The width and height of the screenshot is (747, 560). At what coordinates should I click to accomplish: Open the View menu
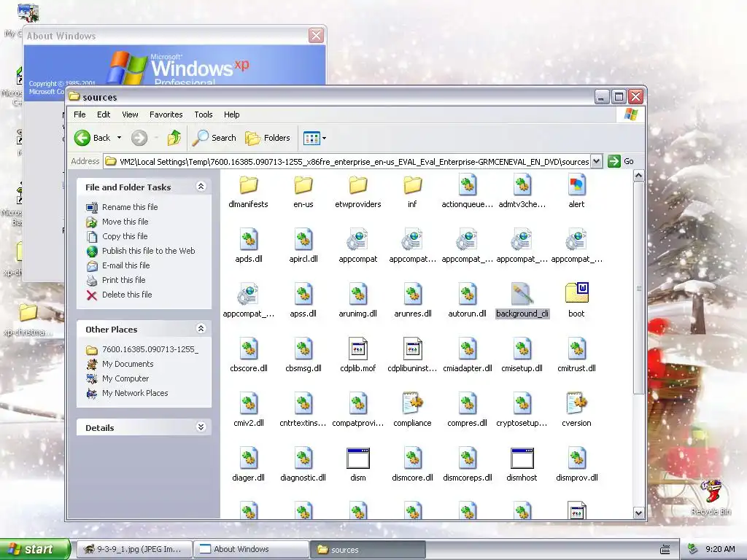[x=130, y=114]
